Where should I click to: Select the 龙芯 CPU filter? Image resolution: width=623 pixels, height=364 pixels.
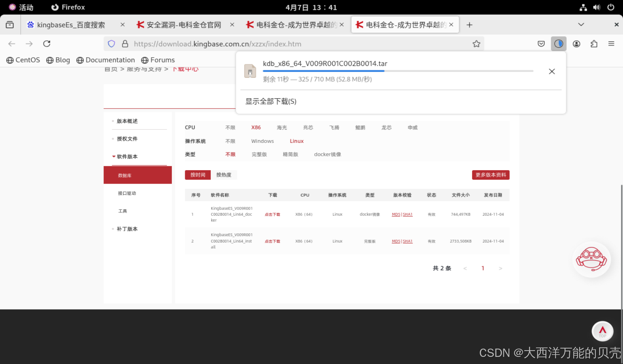(387, 128)
